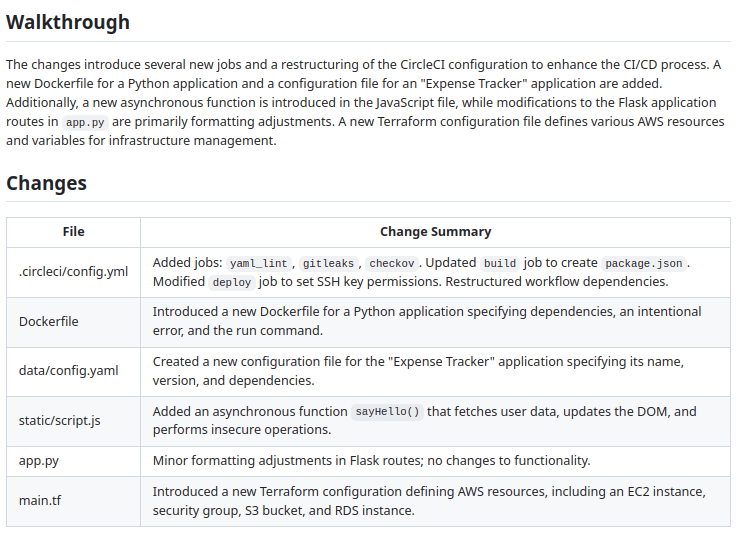Click the package.json inline code tag
This screenshot has width=740, height=537.
click(x=643, y=263)
